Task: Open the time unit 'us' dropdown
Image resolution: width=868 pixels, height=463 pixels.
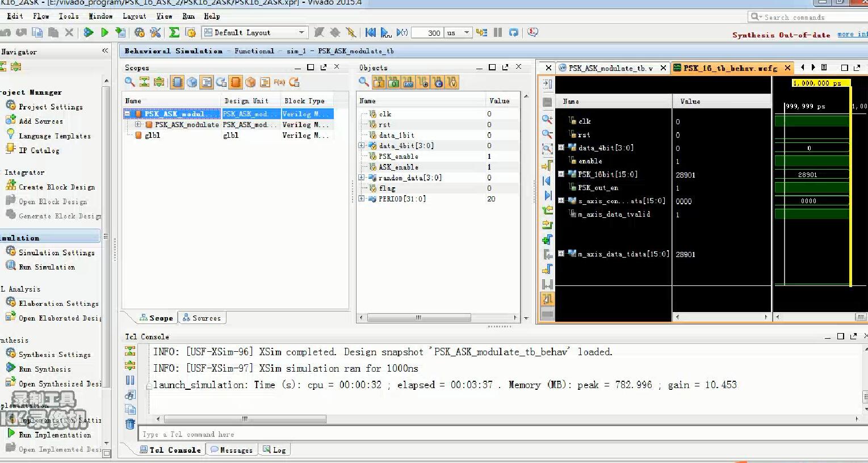Action: point(458,32)
